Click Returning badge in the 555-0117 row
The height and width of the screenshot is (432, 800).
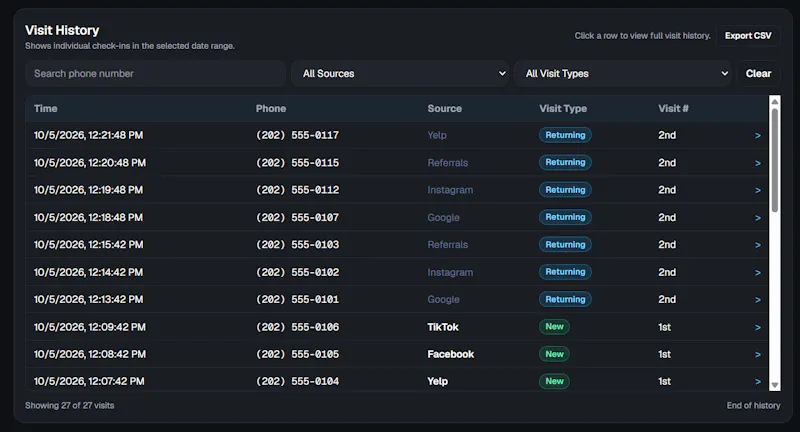point(565,135)
